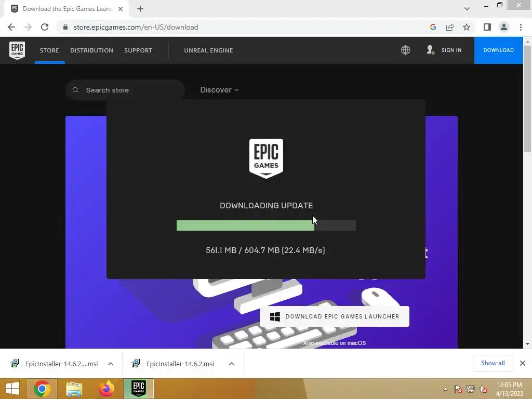Image resolution: width=532 pixels, height=399 pixels.
Task: Open Chrome's three-dot menu
Action: (521, 27)
